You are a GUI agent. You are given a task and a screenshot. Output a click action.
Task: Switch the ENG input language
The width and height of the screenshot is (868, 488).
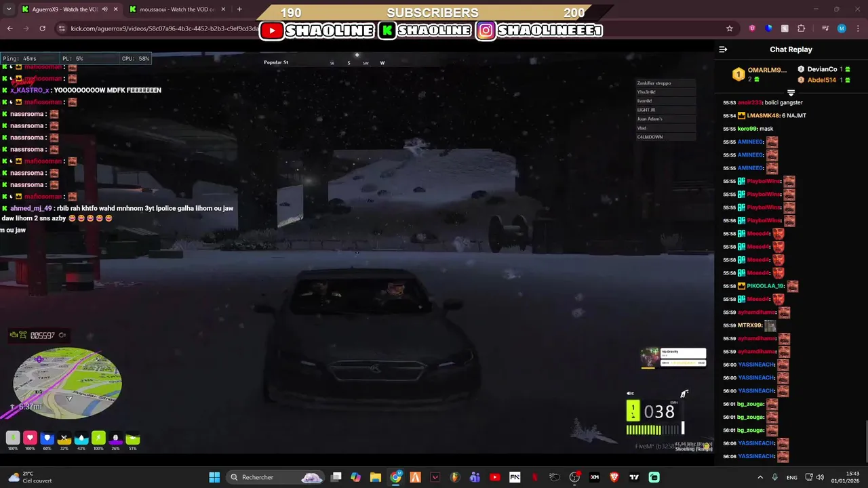click(x=791, y=477)
